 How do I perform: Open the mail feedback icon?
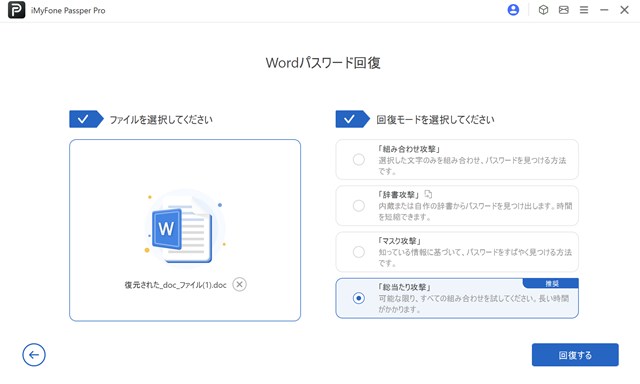click(x=564, y=10)
